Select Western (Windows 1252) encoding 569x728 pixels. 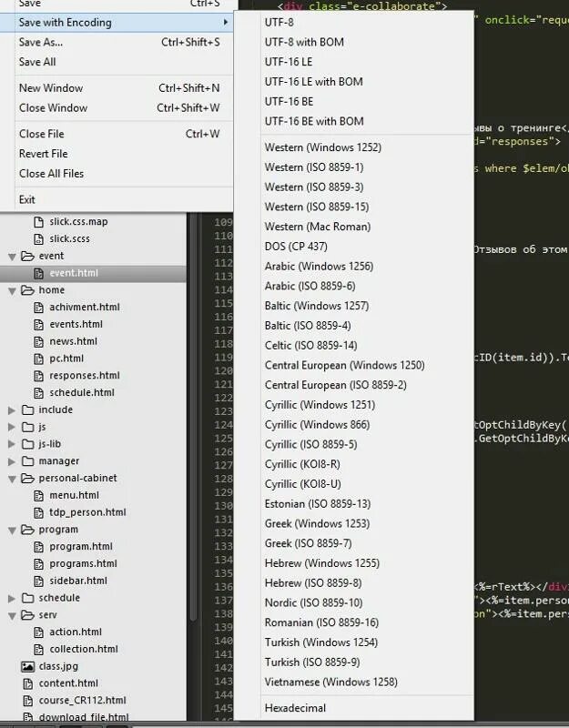tap(353, 147)
